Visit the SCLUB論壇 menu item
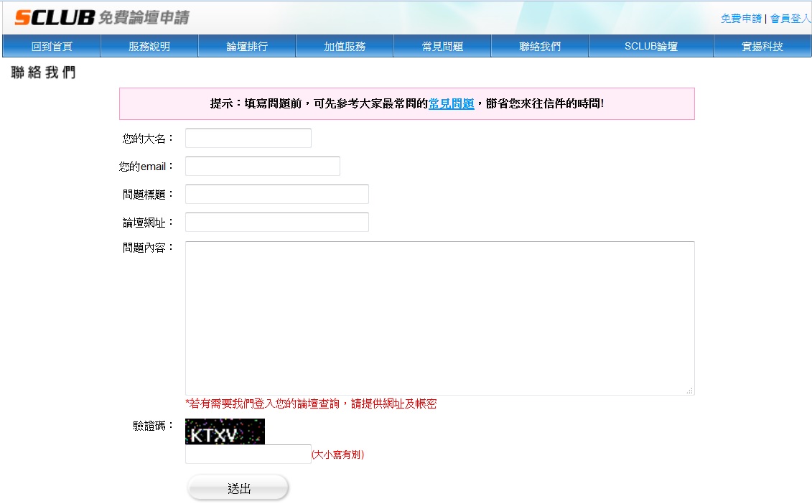The height and width of the screenshot is (504, 812). click(650, 47)
